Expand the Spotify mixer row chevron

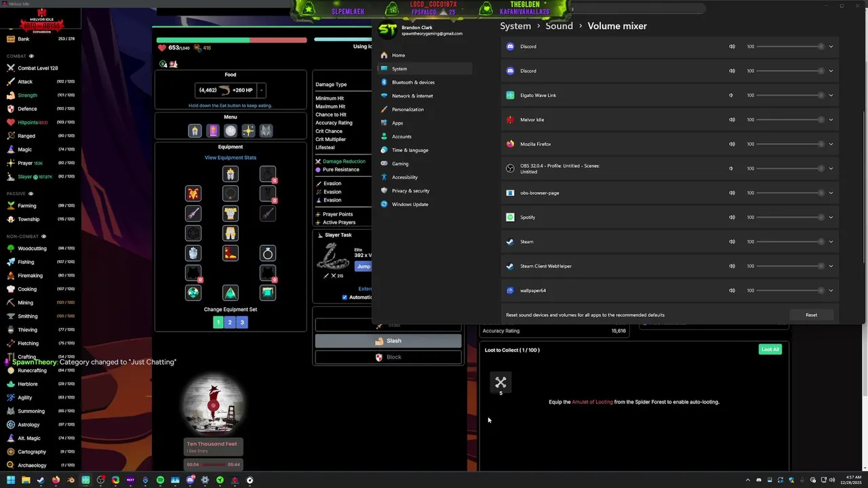[831, 218]
